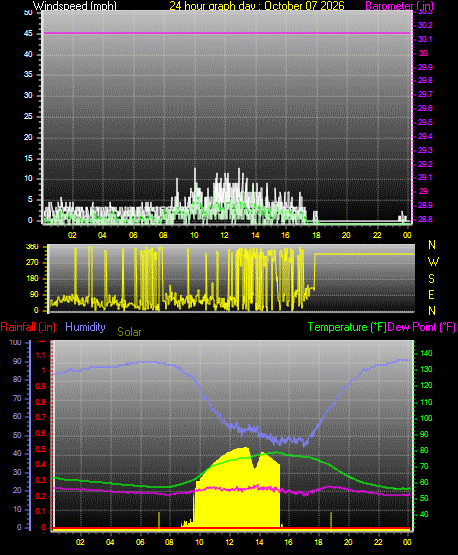
Task: Click the Rainfall (.in) legend label
Action: tap(28, 327)
